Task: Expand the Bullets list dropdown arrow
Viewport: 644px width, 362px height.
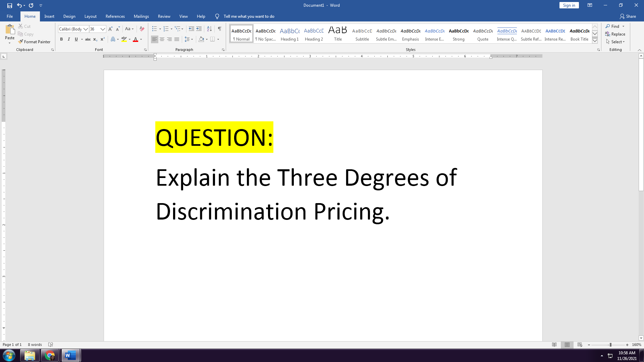Action: click(x=160, y=29)
